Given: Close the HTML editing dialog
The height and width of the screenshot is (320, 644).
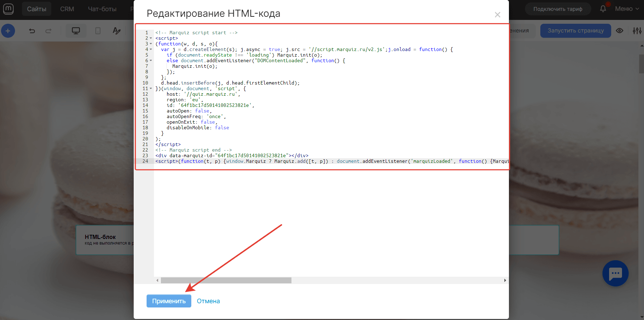Looking at the screenshot, I should (497, 15).
